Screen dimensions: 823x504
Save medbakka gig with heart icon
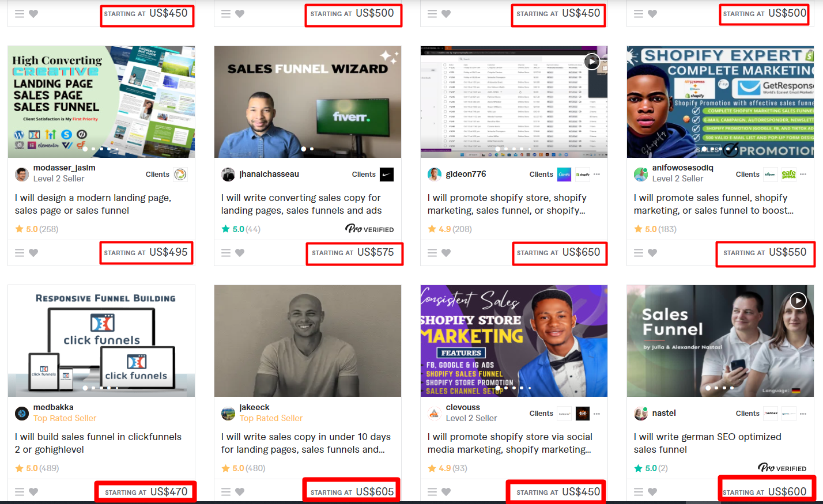tap(33, 491)
